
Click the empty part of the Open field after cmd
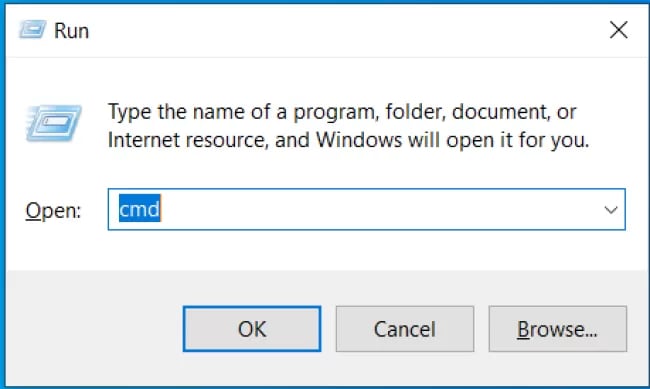coord(379,209)
